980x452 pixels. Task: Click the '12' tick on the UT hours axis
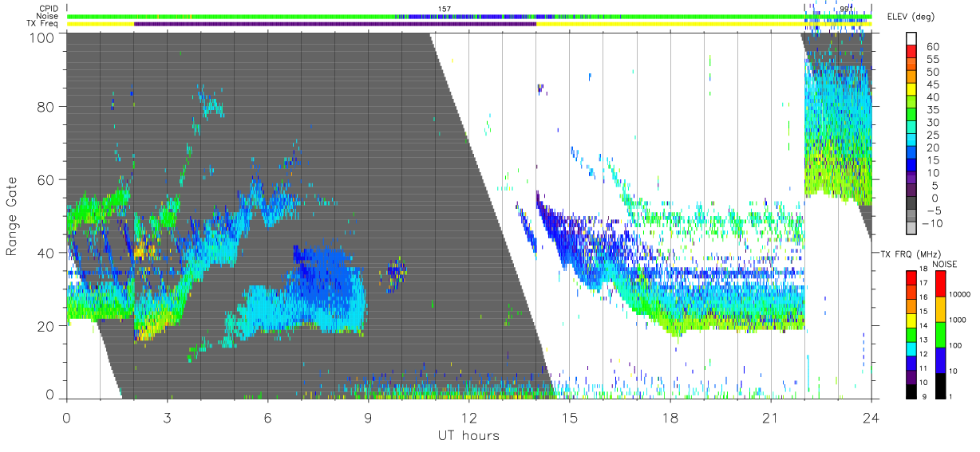tap(468, 417)
